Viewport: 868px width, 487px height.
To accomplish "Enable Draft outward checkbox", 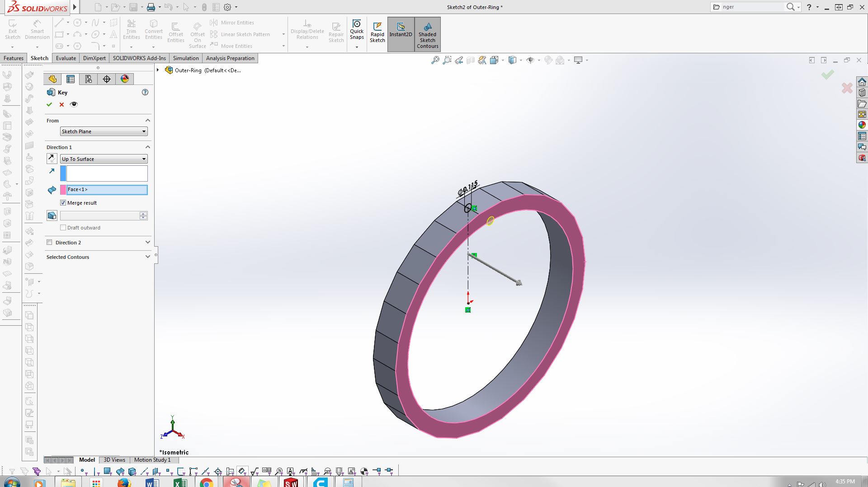I will click(63, 228).
